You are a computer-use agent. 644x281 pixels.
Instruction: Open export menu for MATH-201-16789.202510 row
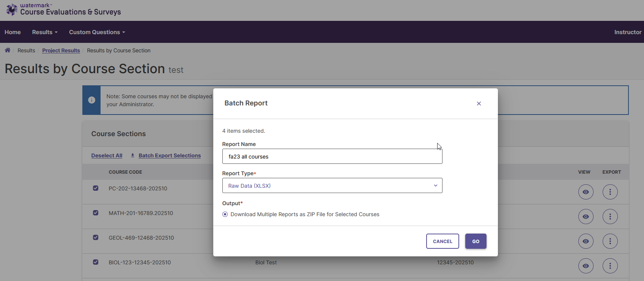click(610, 217)
